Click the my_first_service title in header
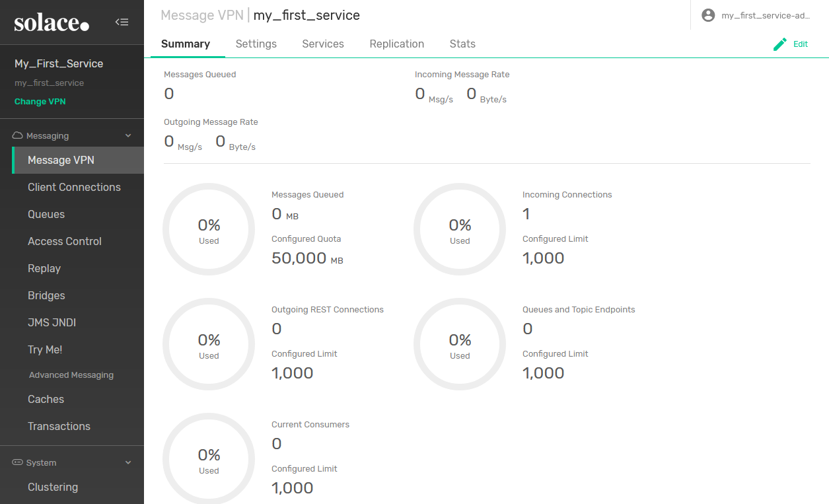This screenshot has width=829, height=504. [306, 15]
